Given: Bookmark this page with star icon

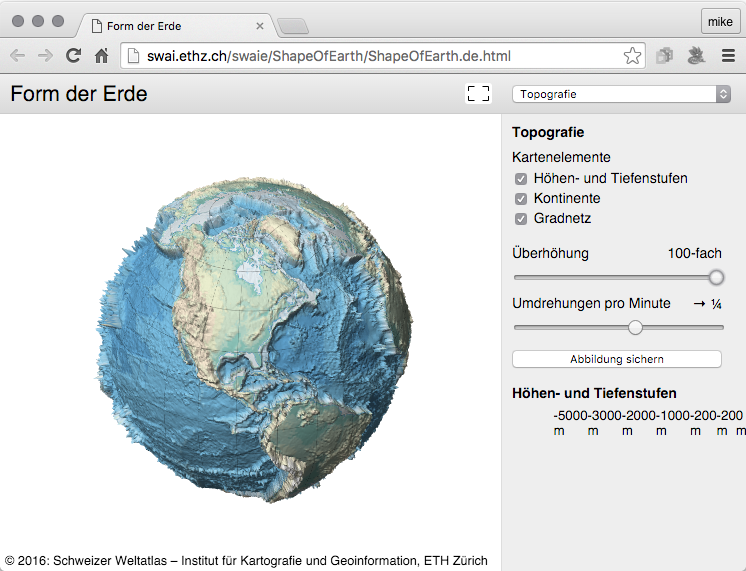Looking at the screenshot, I should (632, 56).
